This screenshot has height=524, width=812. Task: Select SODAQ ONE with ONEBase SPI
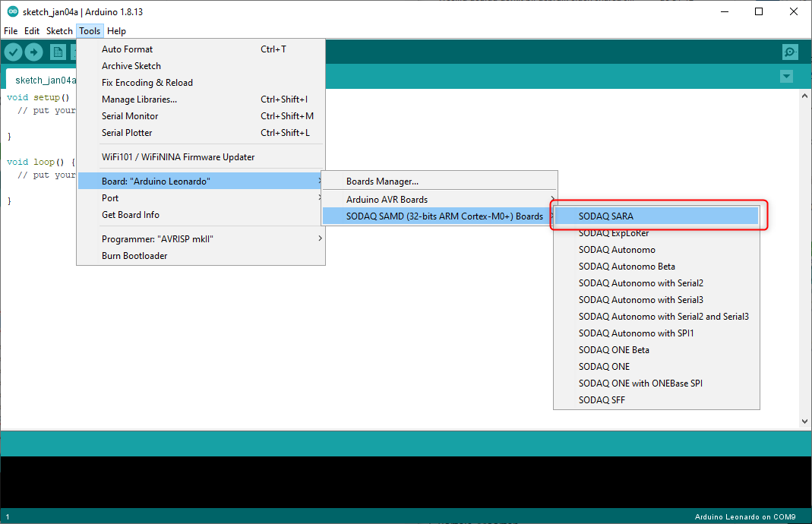[x=656, y=384]
